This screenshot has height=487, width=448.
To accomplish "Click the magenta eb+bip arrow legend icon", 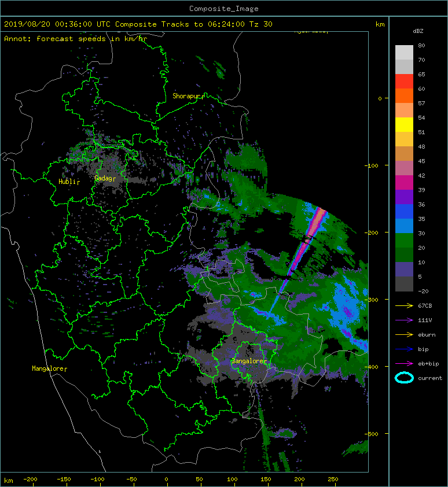I will point(404,363).
